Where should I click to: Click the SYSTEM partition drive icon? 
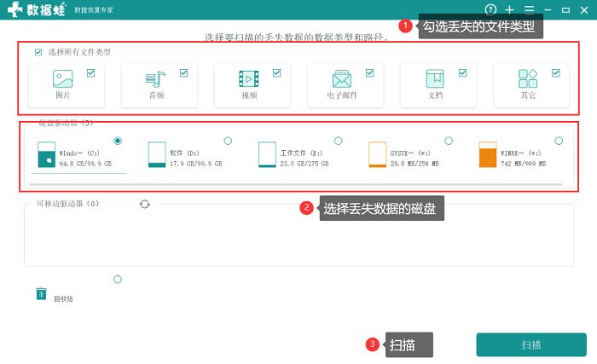[x=377, y=154]
